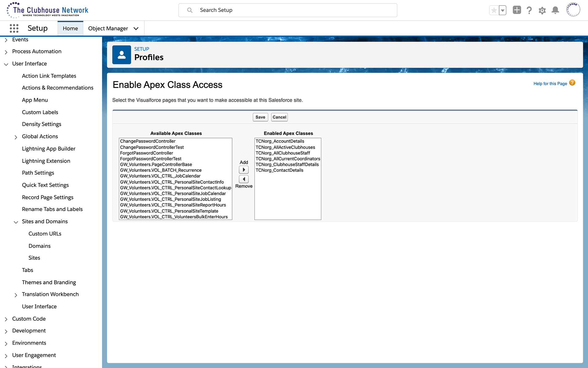Open Lightning App Builder in sidebar
The height and width of the screenshot is (368, 588).
pos(48,149)
